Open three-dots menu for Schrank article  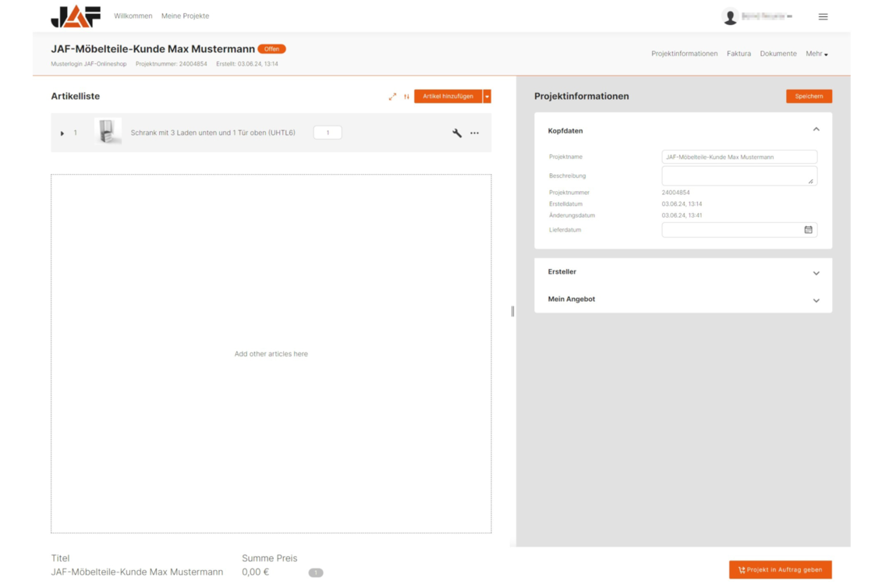pyautogui.click(x=474, y=133)
